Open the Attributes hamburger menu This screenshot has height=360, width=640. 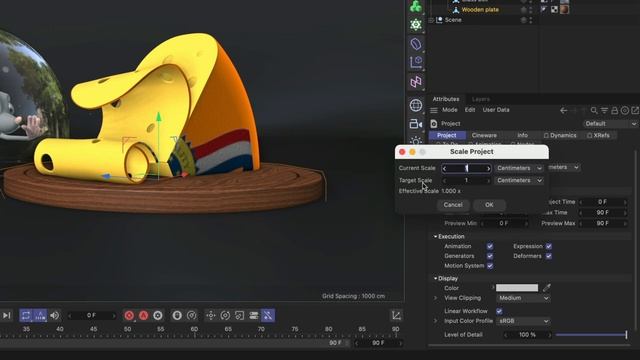[434, 110]
